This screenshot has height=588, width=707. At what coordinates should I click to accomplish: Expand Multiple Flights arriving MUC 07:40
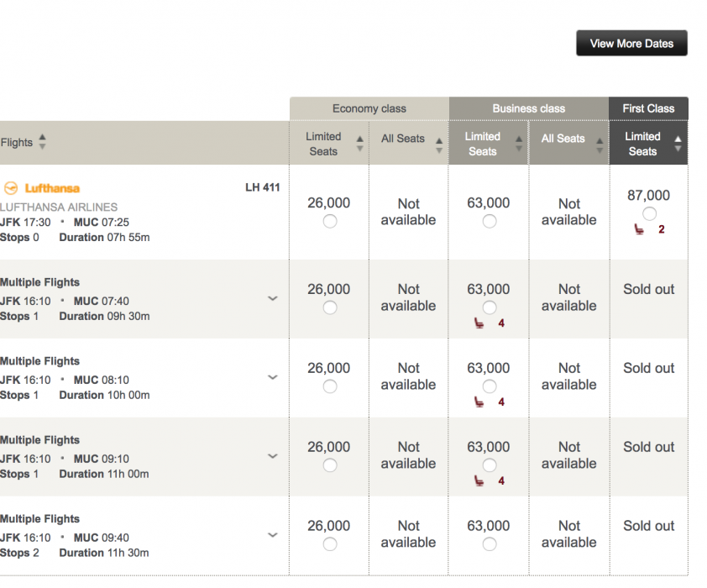pos(272,298)
